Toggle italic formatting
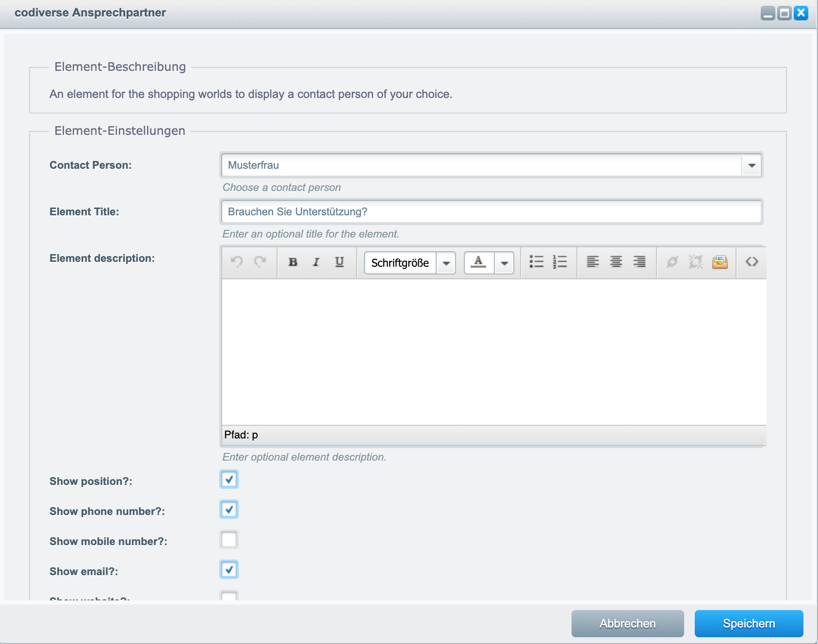The image size is (818, 644). [316, 262]
